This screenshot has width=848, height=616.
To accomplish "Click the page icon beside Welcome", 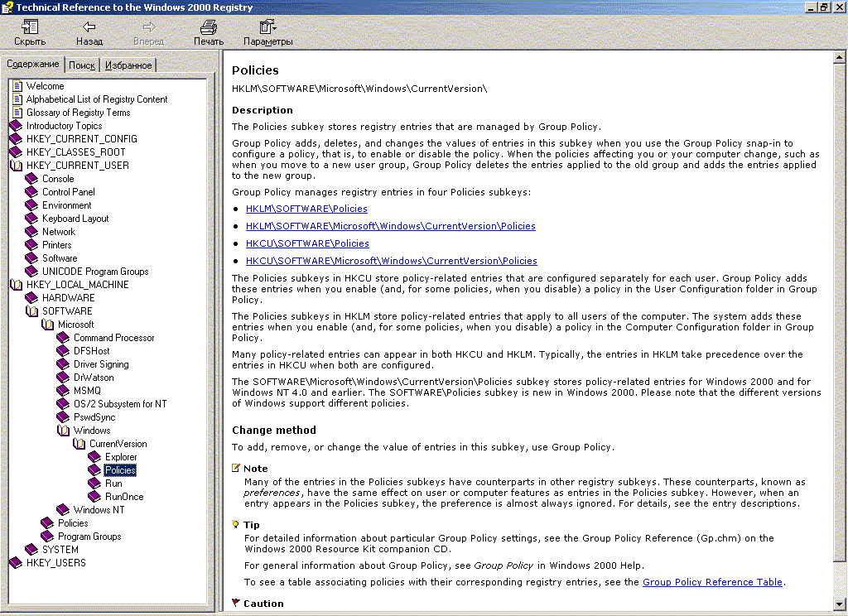I will tap(18, 86).
